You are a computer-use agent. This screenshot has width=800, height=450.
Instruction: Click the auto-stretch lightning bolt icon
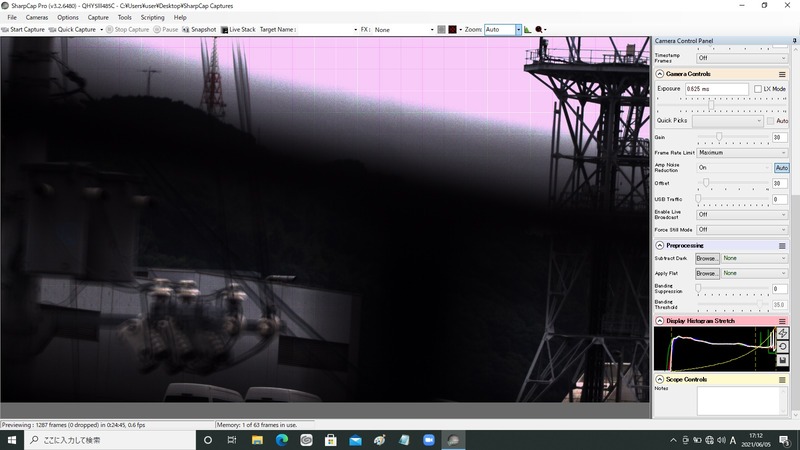[783, 333]
